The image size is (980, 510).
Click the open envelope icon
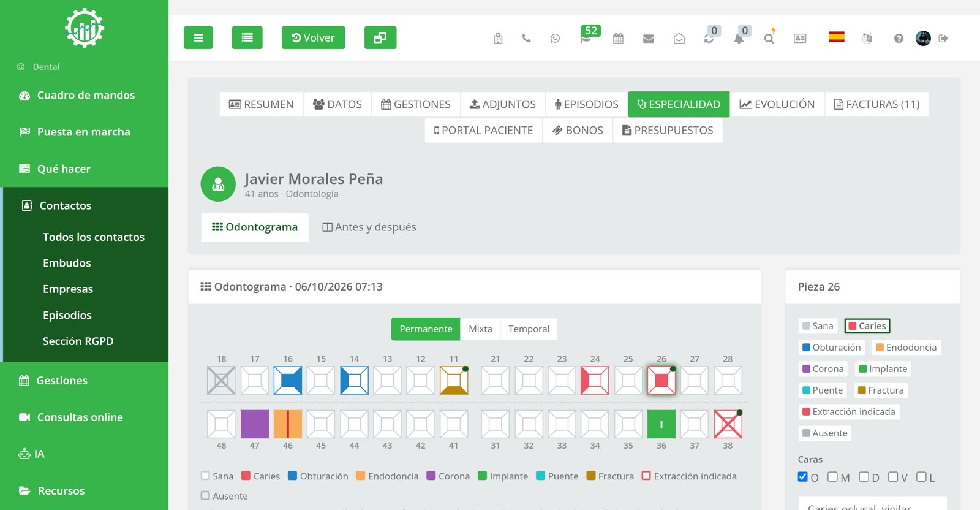679,39
